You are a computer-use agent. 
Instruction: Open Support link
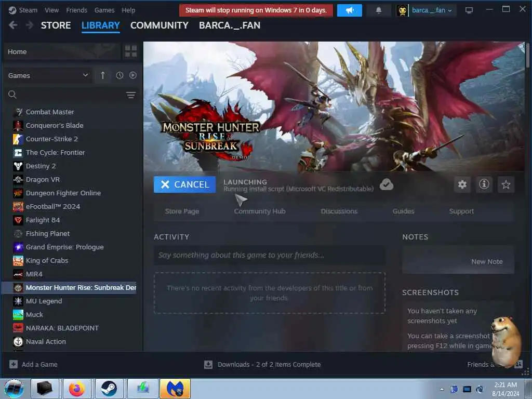tap(461, 211)
